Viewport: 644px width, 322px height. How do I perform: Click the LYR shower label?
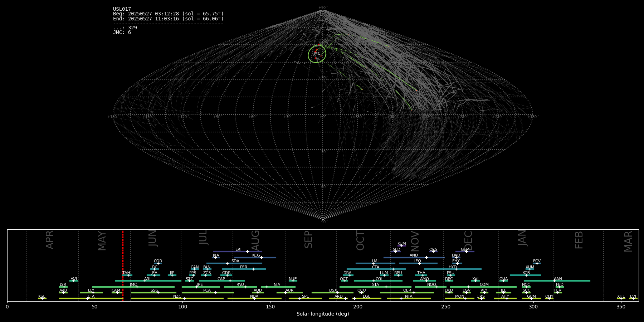pyautogui.click(x=63, y=285)
